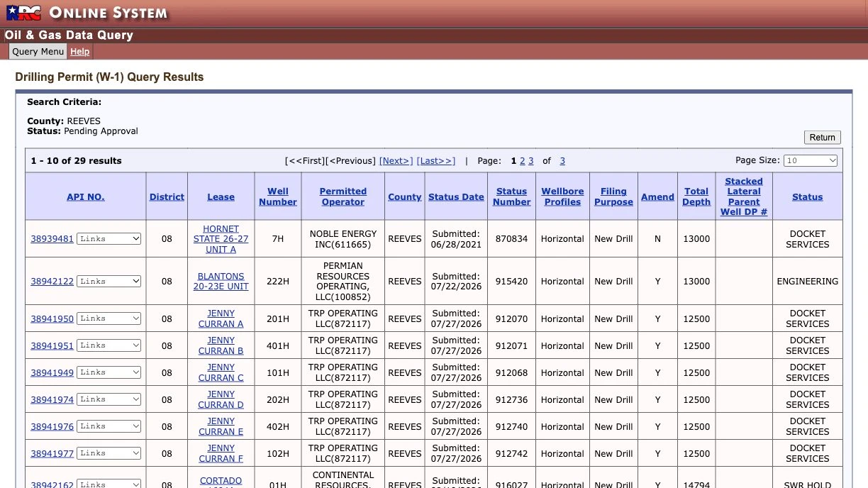Sort by Total Depth column
Image resolution: width=868 pixels, height=488 pixels.
[x=696, y=196]
